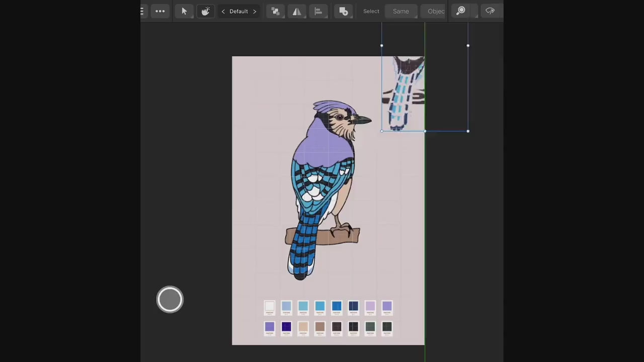Open the hamburger menu at toolbar left
The height and width of the screenshot is (362, 644).
(142, 11)
